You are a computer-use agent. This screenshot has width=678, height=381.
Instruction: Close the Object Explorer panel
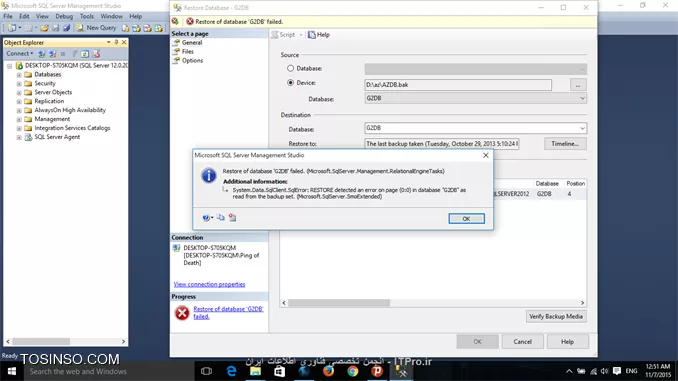pos(124,42)
